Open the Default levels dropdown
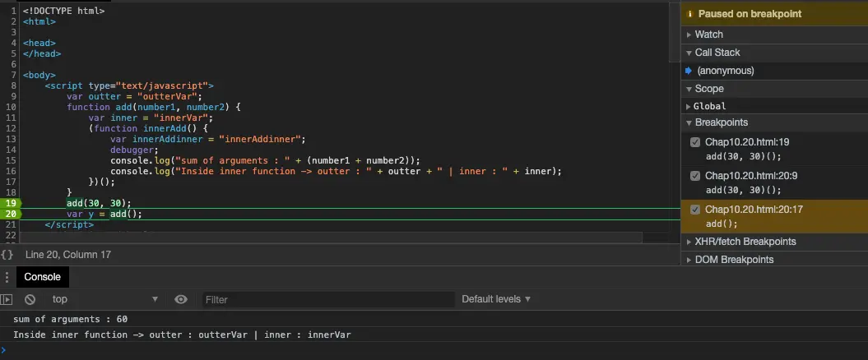Image resolution: width=868 pixels, height=360 pixels. 496,299
